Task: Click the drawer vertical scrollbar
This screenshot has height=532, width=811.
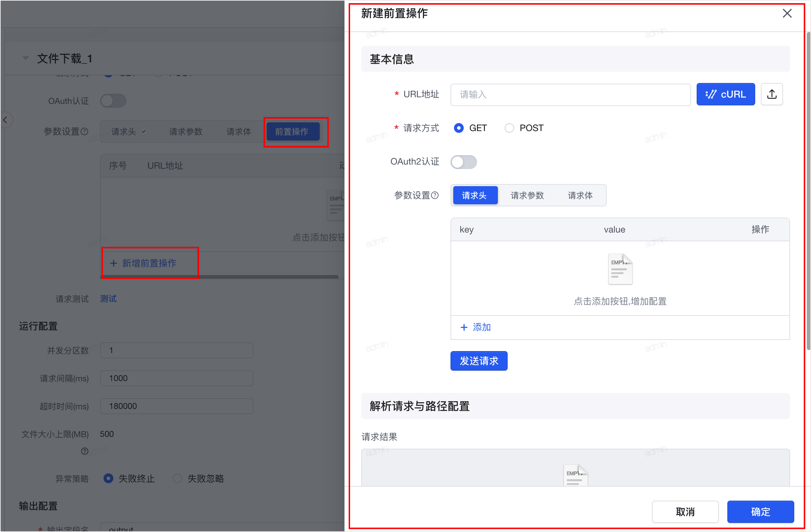Action: pos(808,191)
